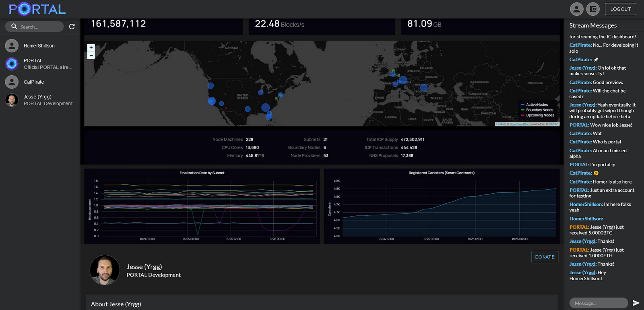Open HomerShillson's avatar in sidebar
This screenshot has width=644, height=310.
tap(12, 45)
